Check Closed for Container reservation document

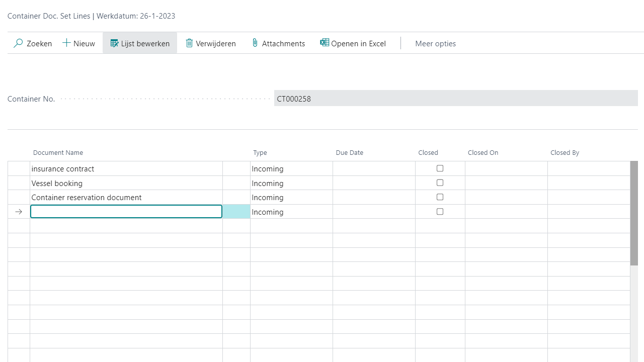pos(440,197)
